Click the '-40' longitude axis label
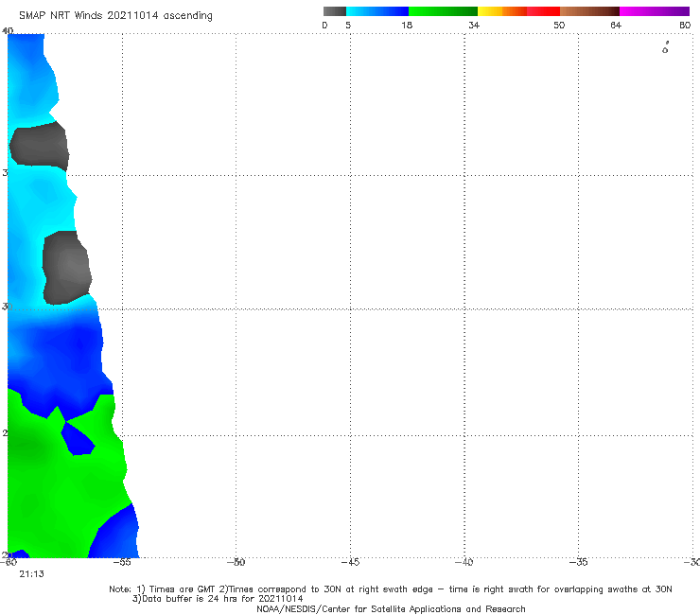The width and height of the screenshot is (700, 615). click(464, 562)
